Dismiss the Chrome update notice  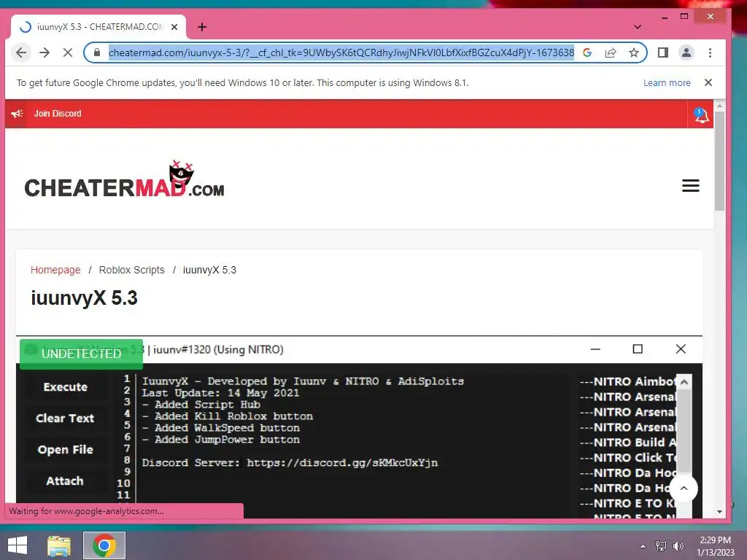point(708,82)
